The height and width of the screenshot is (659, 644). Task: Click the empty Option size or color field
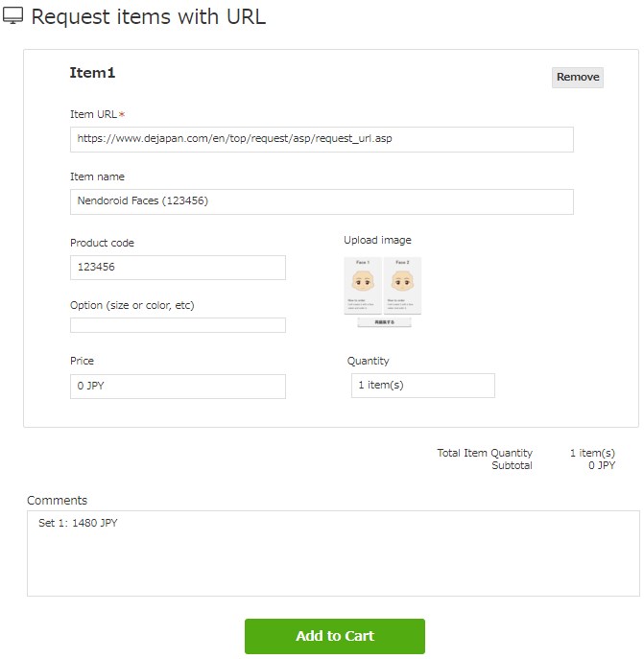coord(178,325)
